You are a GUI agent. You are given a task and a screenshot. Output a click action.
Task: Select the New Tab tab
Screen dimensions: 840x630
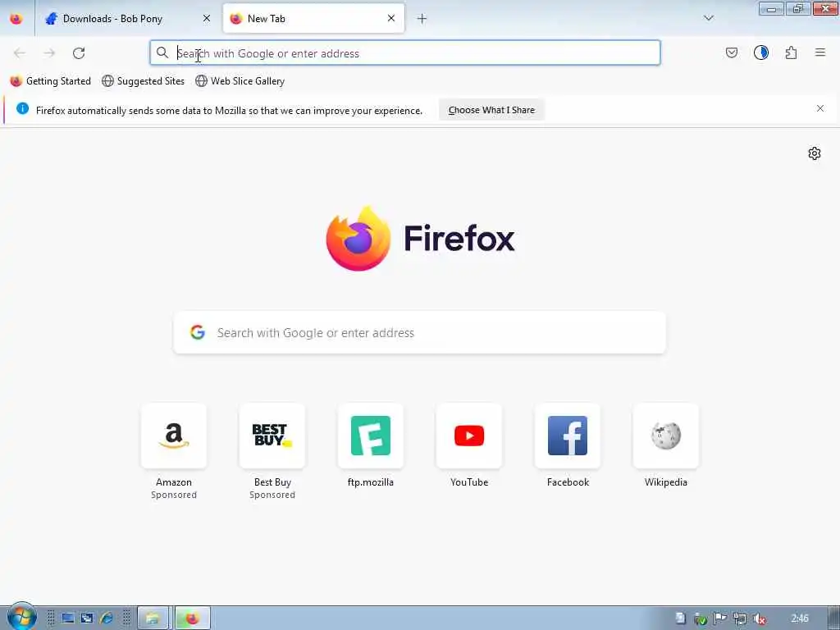[313, 19]
